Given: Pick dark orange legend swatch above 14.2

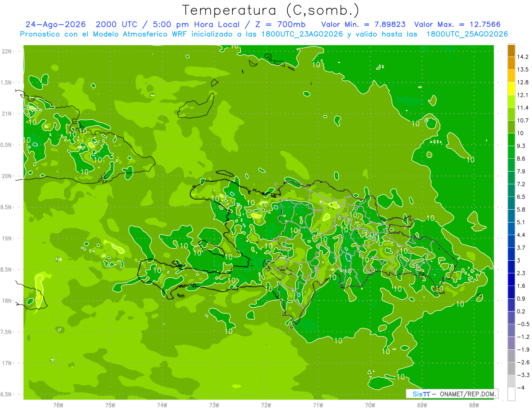Looking at the screenshot, I should 511,51.
